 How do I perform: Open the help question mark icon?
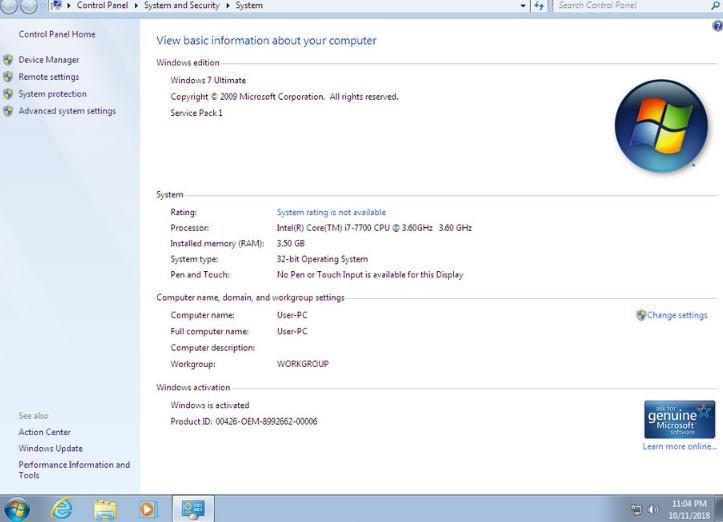(x=717, y=26)
